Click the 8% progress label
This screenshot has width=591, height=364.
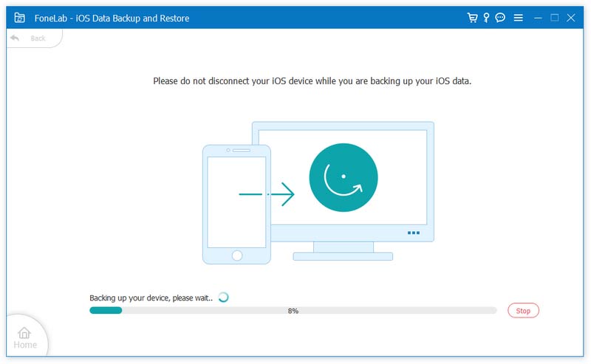293,311
